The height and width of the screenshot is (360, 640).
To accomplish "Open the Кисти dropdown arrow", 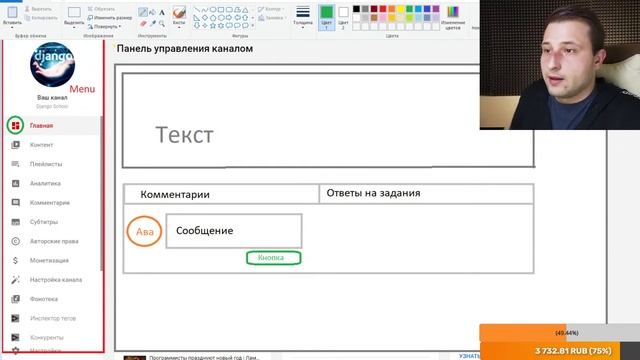I will point(179,27).
